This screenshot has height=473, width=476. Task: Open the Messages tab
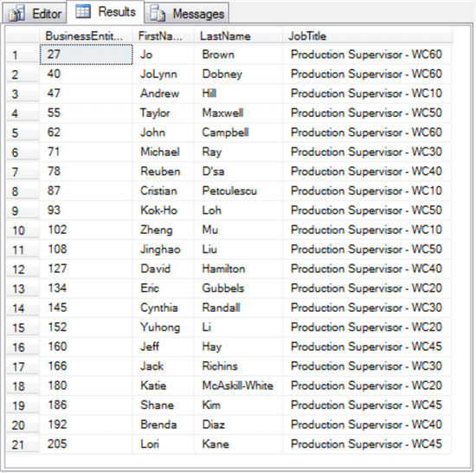[187, 13]
